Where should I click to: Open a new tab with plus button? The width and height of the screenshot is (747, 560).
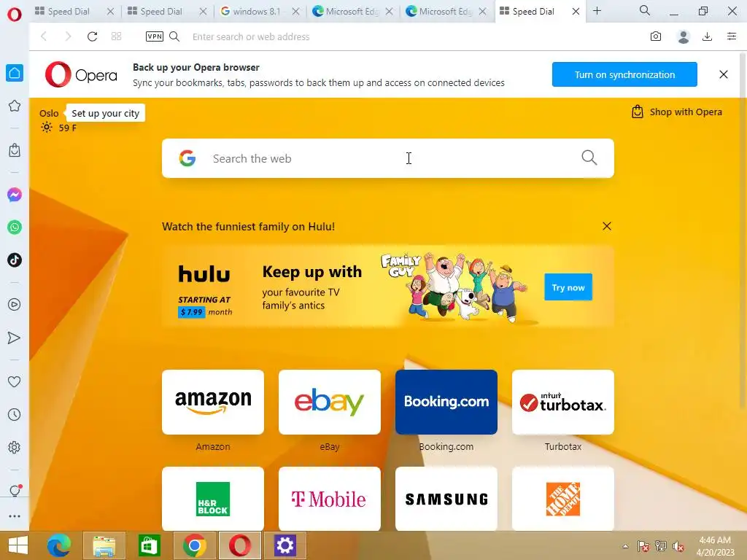pyautogui.click(x=597, y=10)
